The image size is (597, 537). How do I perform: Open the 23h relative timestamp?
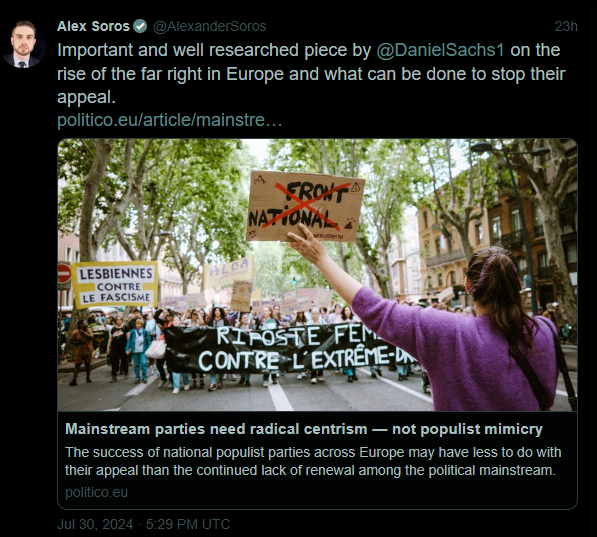click(x=566, y=26)
